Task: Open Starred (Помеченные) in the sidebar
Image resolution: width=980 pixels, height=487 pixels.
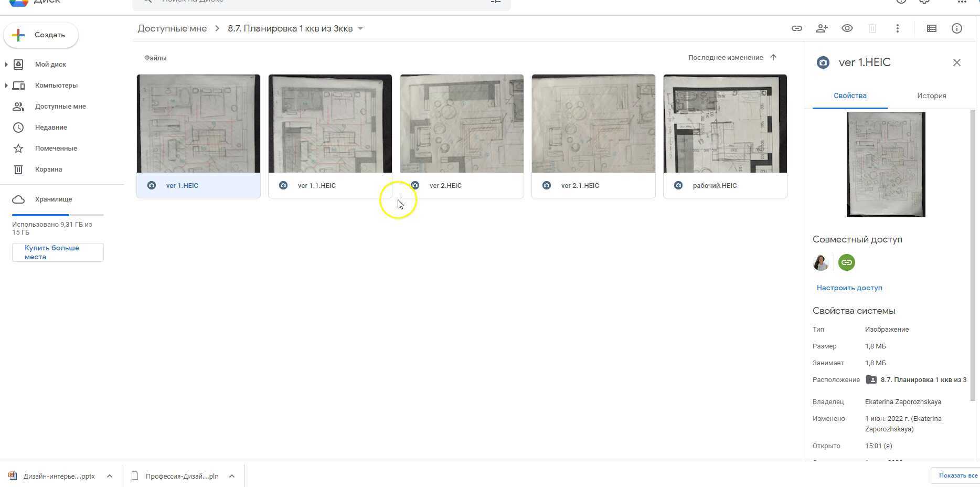Action: tap(56, 149)
